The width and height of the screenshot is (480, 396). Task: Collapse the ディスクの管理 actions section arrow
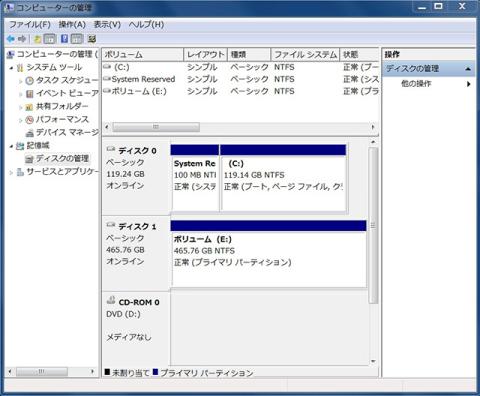point(468,69)
